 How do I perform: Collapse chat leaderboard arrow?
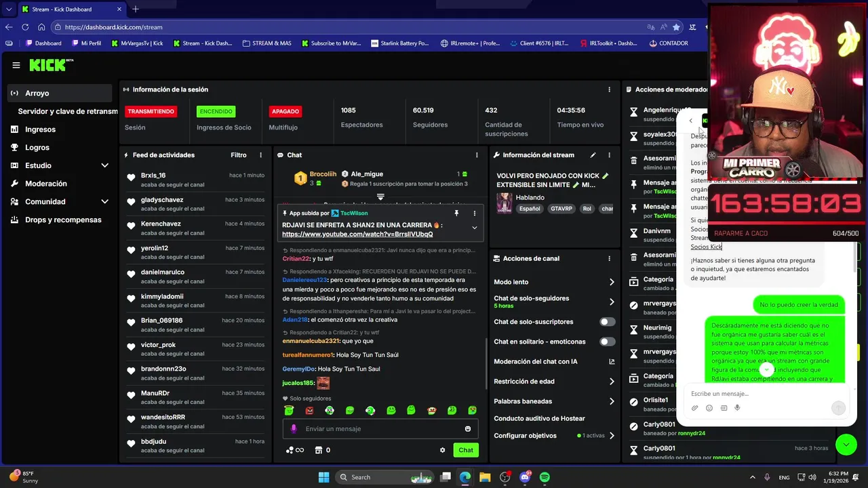pos(380,197)
